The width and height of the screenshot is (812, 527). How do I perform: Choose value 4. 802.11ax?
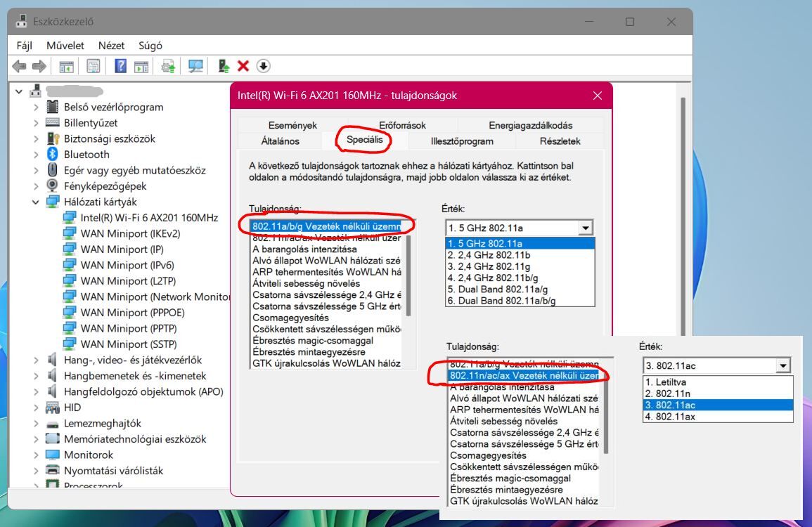click(x=718, y=416)
